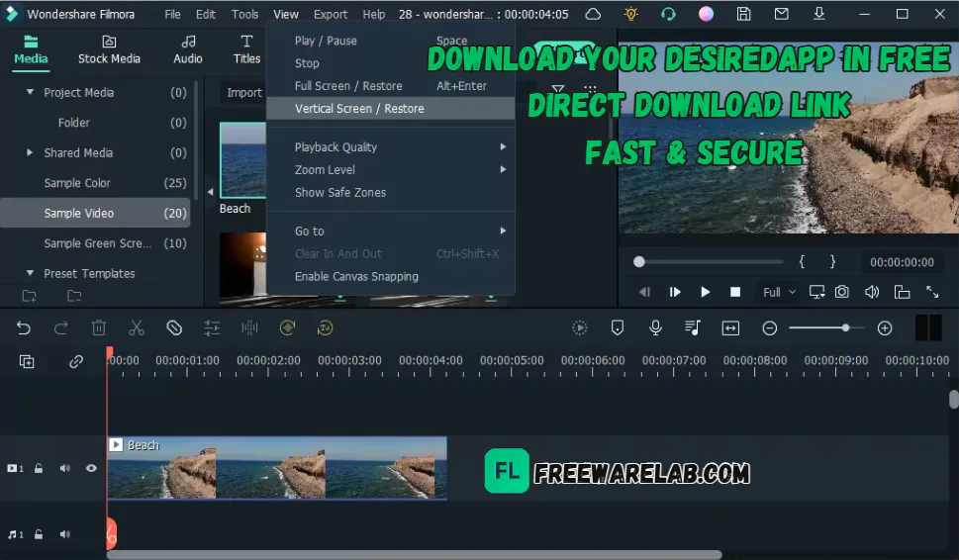959x560 pixels.
Task: Select the Beach sample video thumbnail
Action: click(x=242, y=160)
